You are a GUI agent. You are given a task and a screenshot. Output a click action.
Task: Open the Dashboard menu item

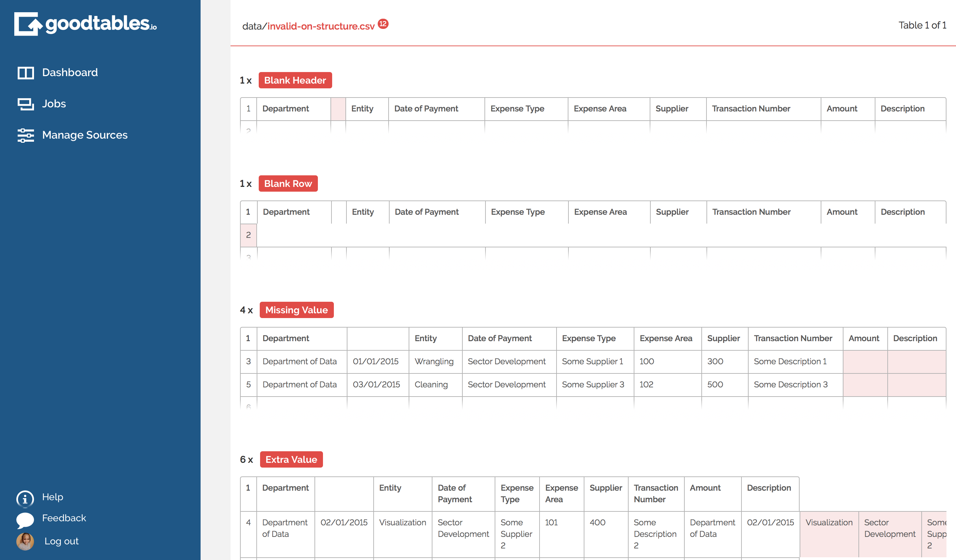pos(70,72)
